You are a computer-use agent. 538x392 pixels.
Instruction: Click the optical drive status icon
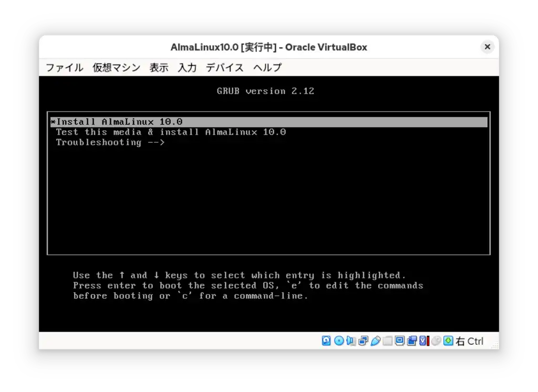pyautogui.click(x=338, y=341)
